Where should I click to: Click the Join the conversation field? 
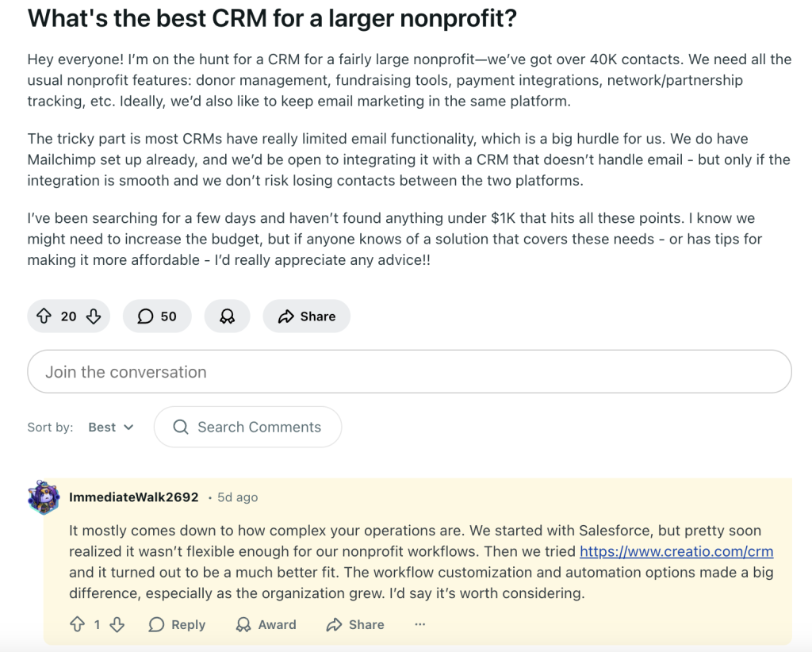(409, 372)
